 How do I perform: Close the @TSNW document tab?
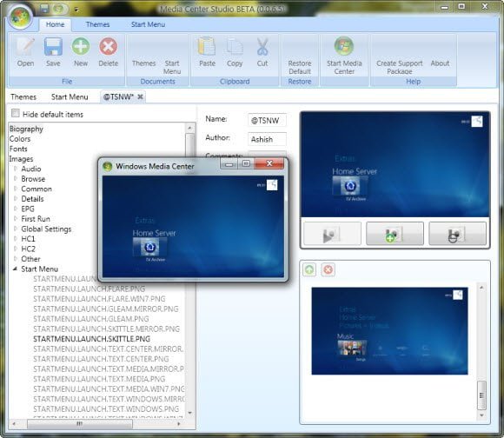(140, 96)
